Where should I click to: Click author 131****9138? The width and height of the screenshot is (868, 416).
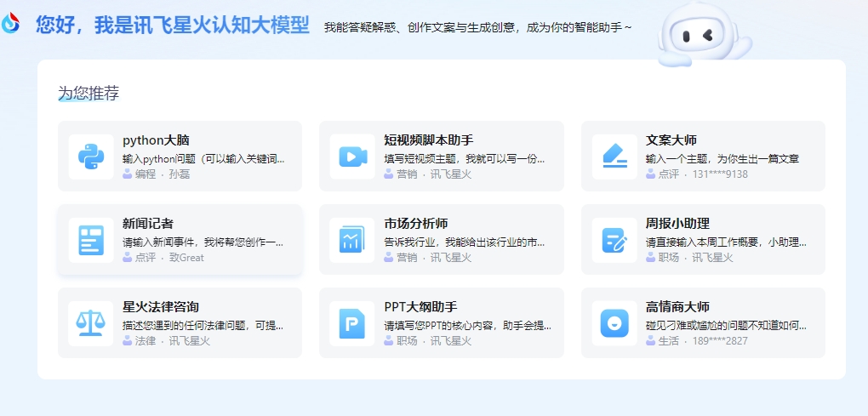click(720, 174)
